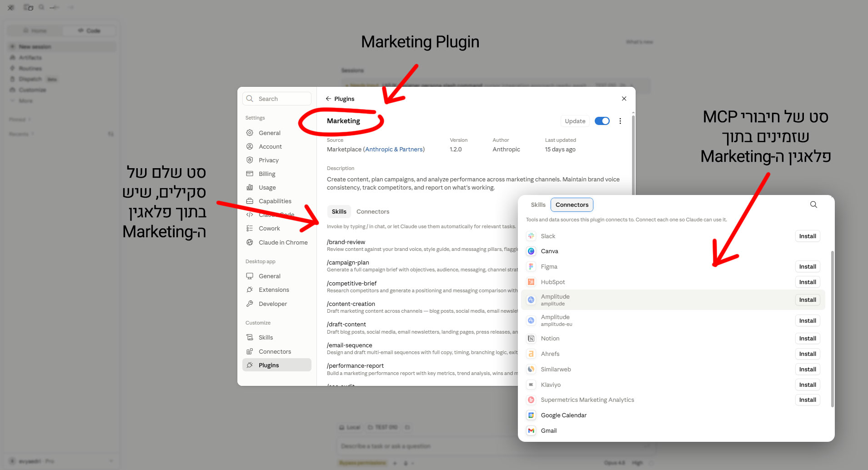The height and width of the screenshot is (470, 868).
Task: Open the Marketing plugin more options menu
Action: point(620,121)
